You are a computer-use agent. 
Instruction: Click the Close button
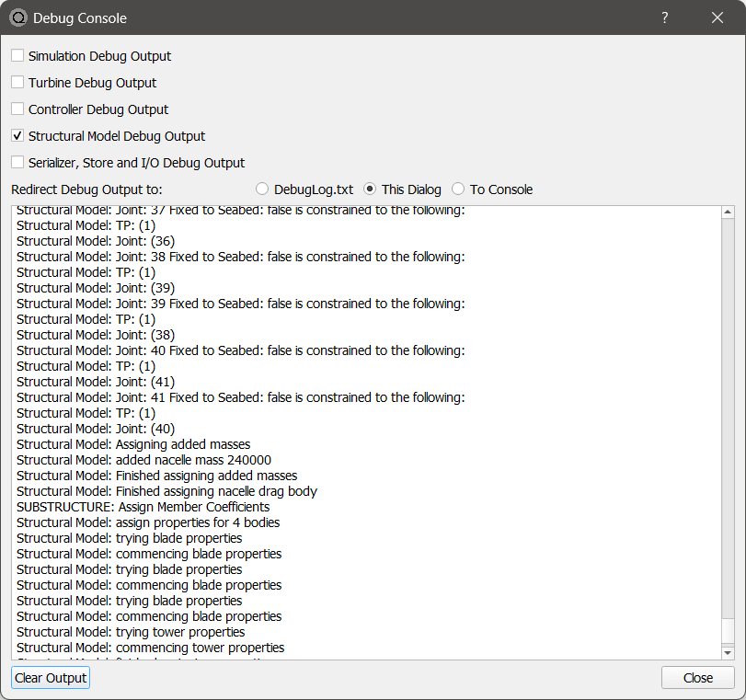point(698,678)
